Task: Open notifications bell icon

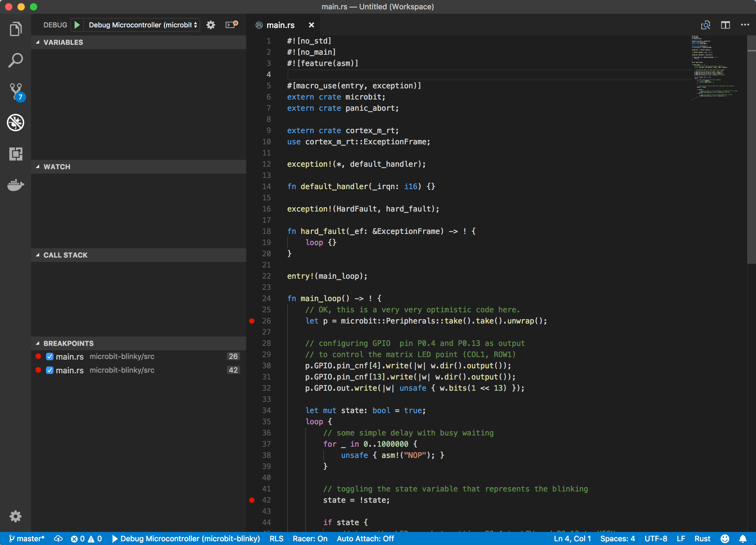Action: click(743, 539)
